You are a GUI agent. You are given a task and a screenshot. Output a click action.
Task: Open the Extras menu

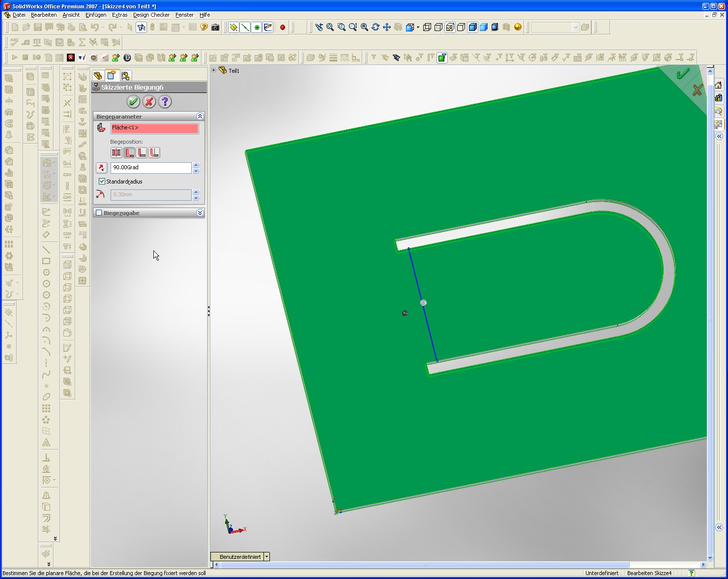click(119, 15)
